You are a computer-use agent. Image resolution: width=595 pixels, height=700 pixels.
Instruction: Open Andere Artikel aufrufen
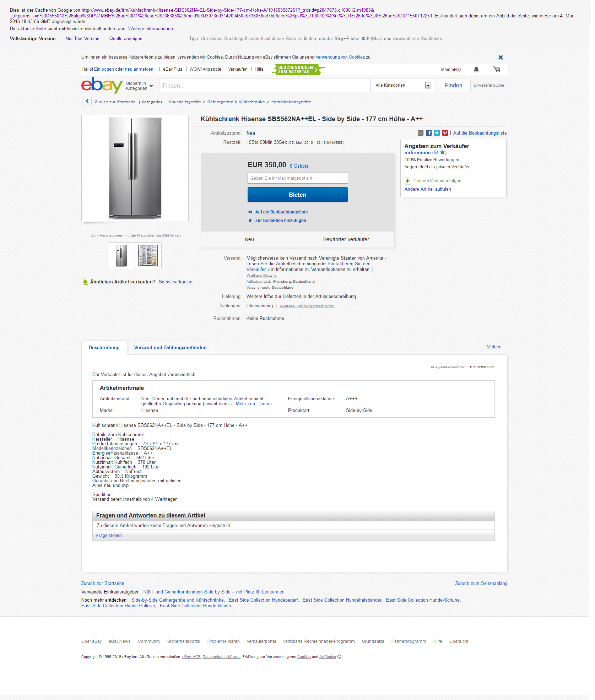428,189
